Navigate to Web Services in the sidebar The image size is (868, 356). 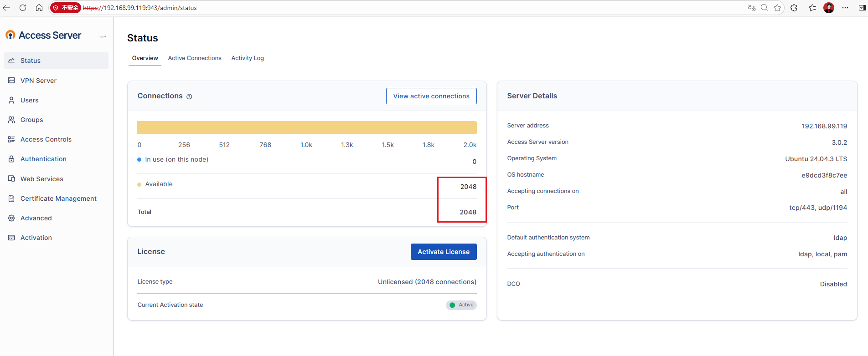coord(41,179)
